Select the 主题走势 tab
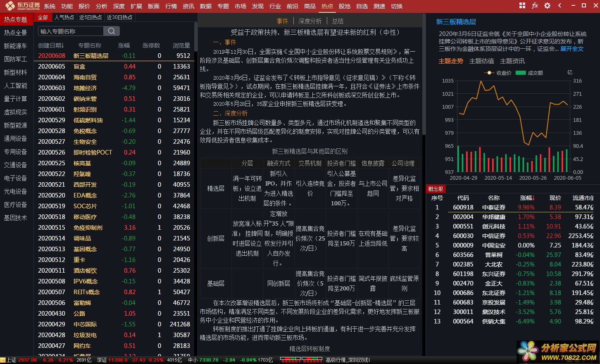Viewport: 600px width, 364px height. tap(451, 61)
